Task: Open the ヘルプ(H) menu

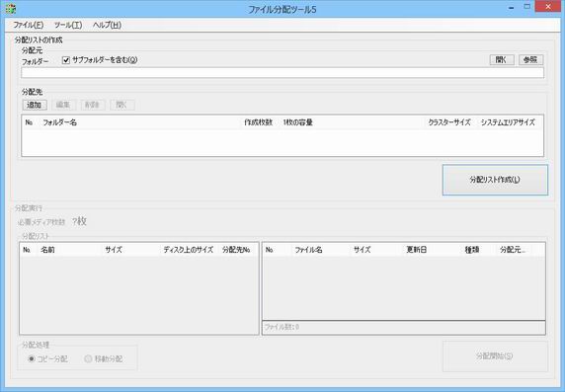Action: (107, 25)
